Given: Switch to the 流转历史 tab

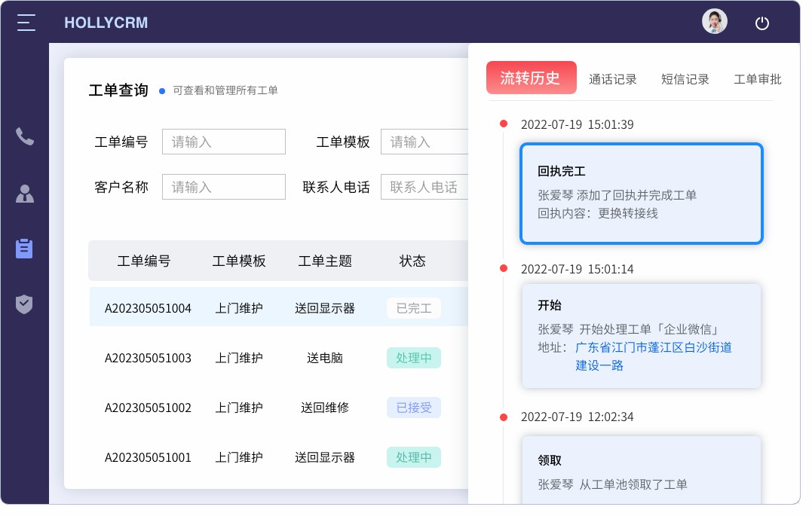Looking at the screenshot, I should [x=531, y=78].
